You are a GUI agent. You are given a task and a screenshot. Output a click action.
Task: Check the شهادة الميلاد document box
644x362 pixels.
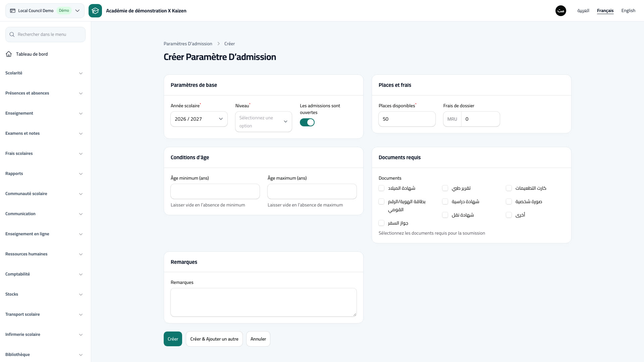pyautogui.click(x=381, y=188)
